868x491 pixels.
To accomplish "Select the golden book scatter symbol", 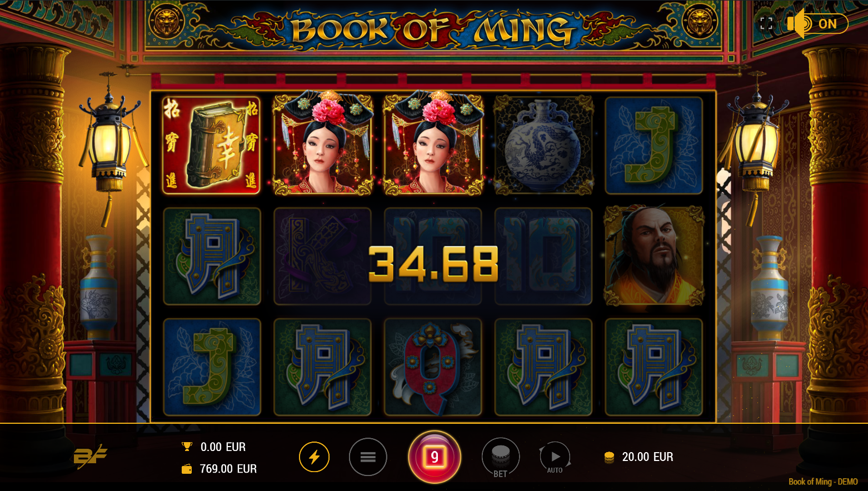I will point(212,146).
